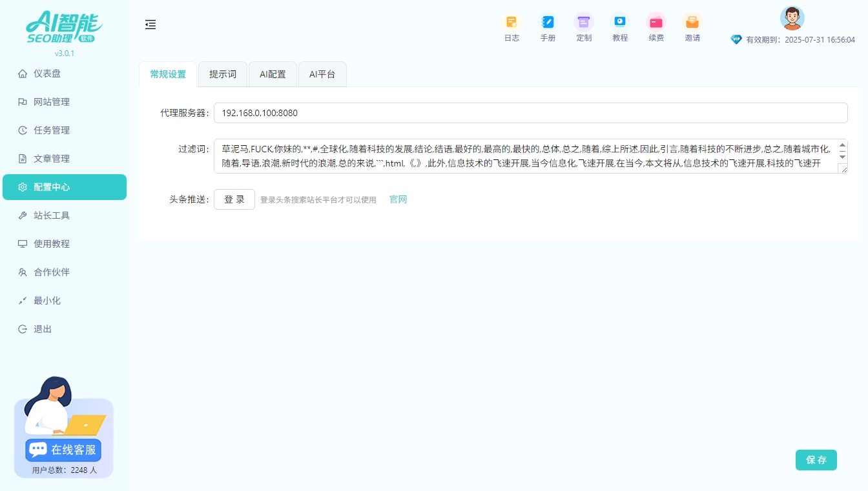Click the 登 录 button for 头条推送
Image resolution: width=868 pixels, height=491 pixels.
234,199
